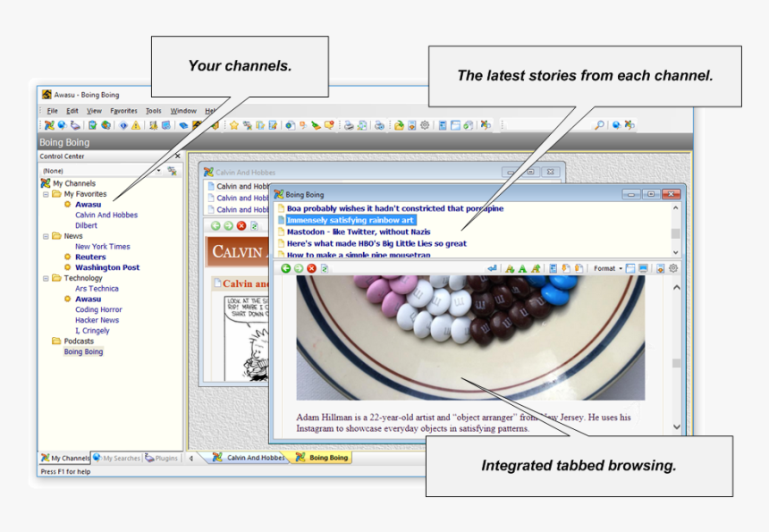Open the View menu
The image size is (769, 532).
tap(94, 111)
